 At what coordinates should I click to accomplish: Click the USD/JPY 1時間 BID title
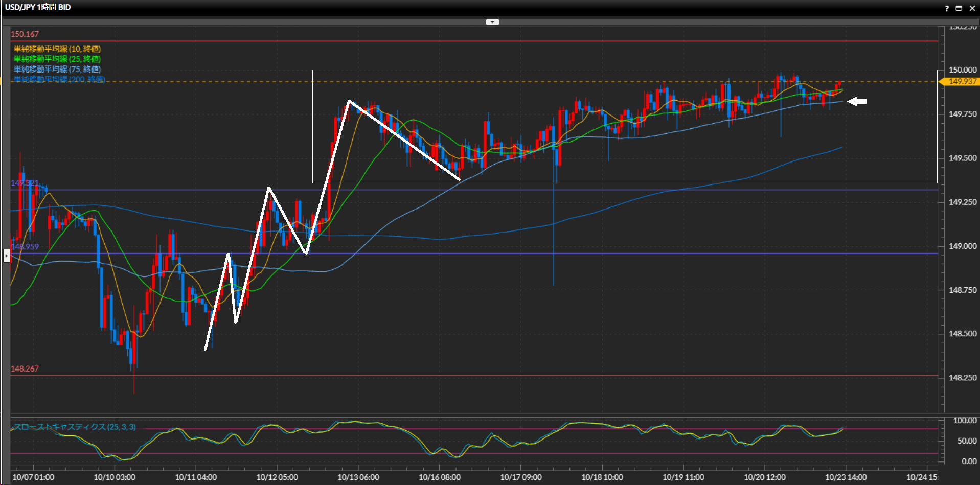click(x=38, y=7)
